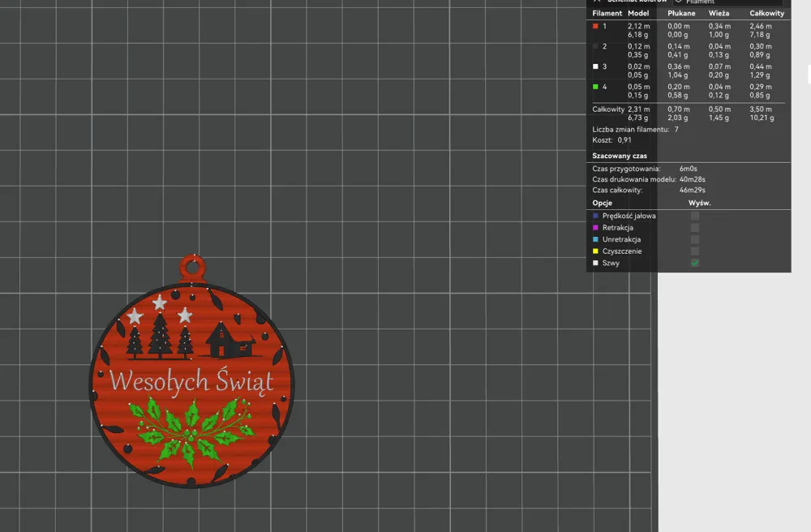Click filament 3 flushed length 0,36 m
Viewport: 811px width, 532px height.
click(x=679, y=66)
